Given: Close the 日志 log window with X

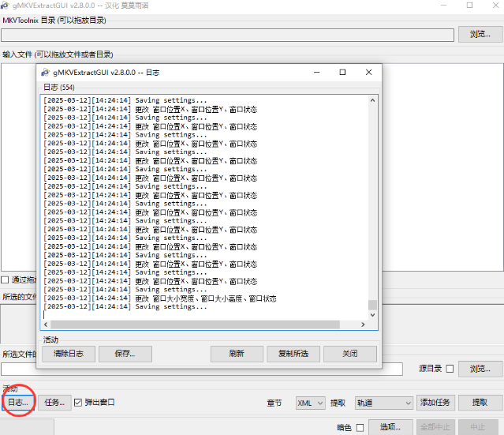Looking at the screenshot, I should (x=368, y=73).
